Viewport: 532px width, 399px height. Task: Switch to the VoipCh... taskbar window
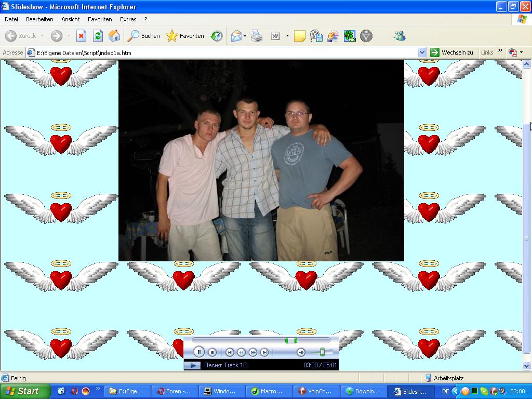click(315, 391)
